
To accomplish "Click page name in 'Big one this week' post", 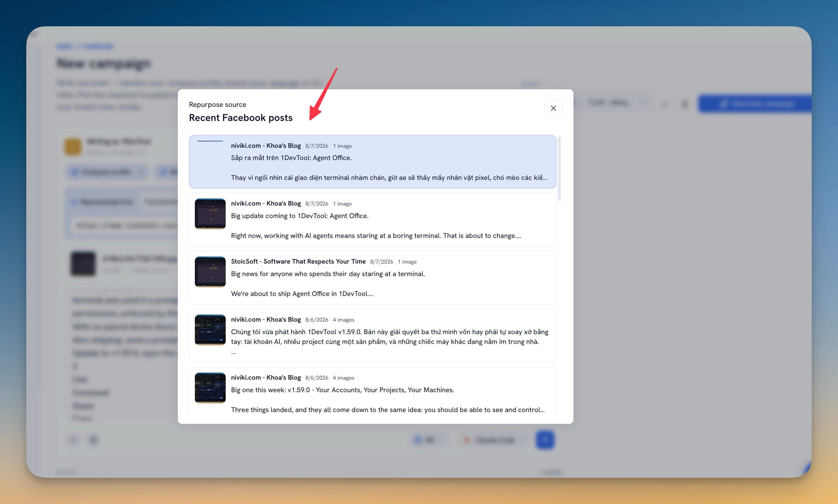I will [x=266, y=377].
